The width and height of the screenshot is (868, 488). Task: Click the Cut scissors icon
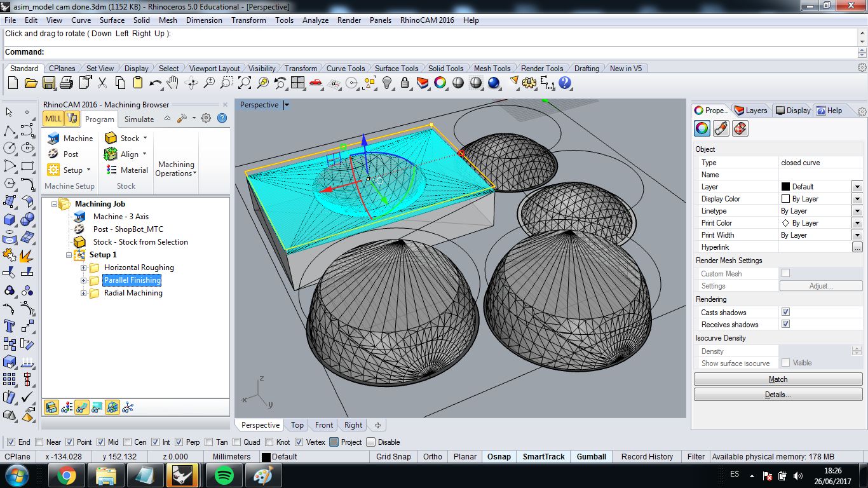(x=102, y=83)
